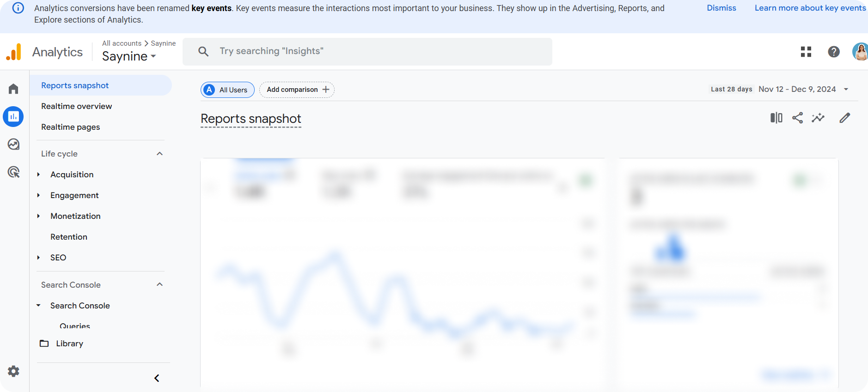Screen dimensions: 868x392
Task: Open the help question mark icon
Action: click(x=834, y=52)
